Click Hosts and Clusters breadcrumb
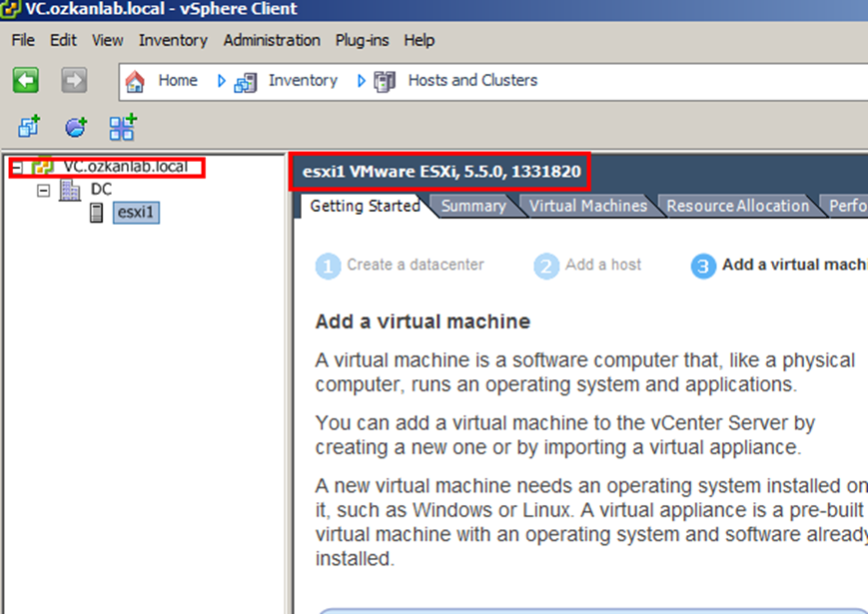The height and width of the screenshot is (614, 868). [472, 80]
